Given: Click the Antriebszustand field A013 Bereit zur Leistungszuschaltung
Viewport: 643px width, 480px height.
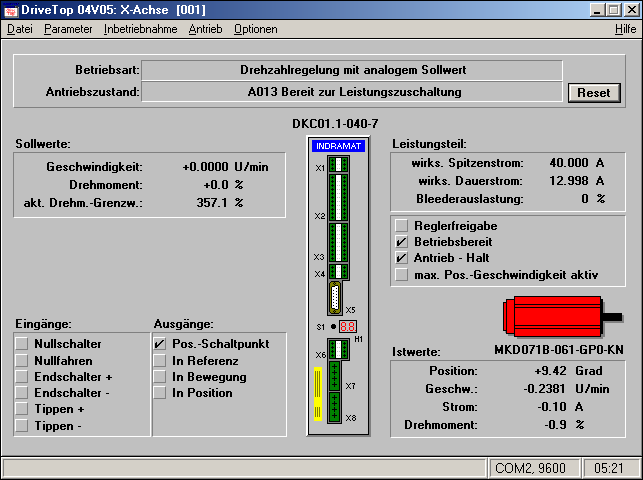Looking at the screenshot, I should 352,91.
